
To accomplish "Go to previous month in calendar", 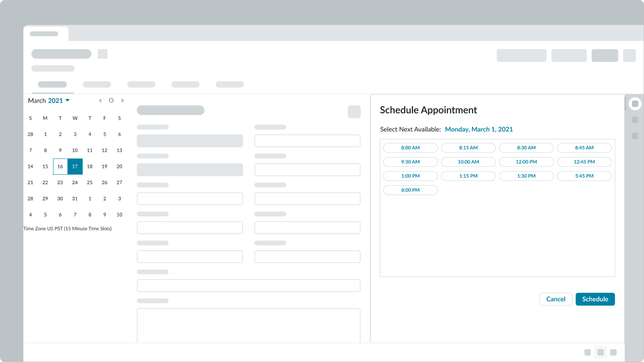I will pyautogui.click(x=101, y=101).
